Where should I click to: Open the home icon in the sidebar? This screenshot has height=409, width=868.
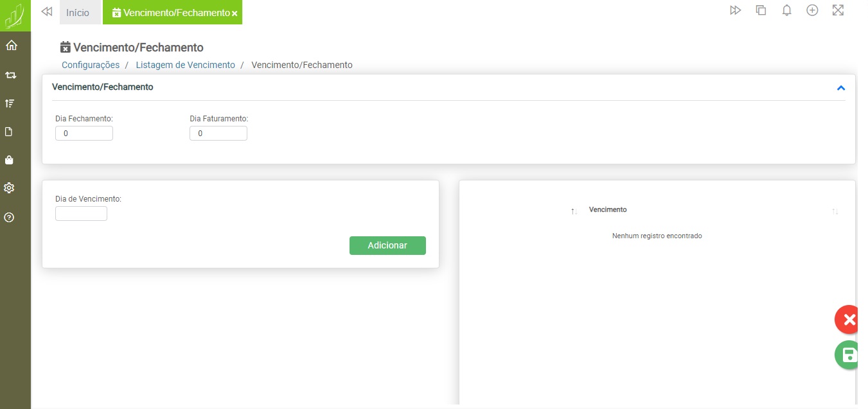click(x=11, y=46)
